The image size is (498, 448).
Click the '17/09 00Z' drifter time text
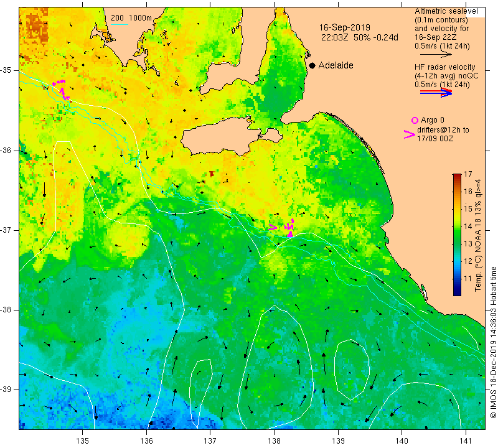[x=435, y=139]
